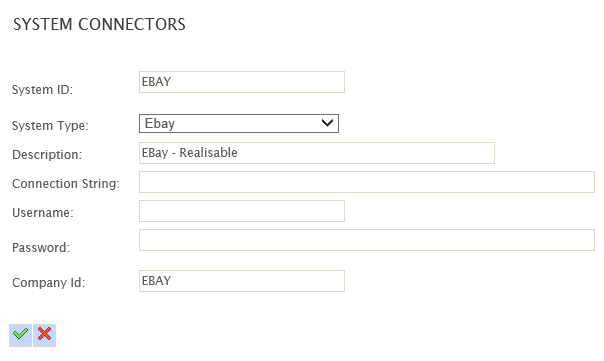Select the Description field containing EBay - Realisable
Viewport: 604px width, 361px height.
[x=317, y=153]
